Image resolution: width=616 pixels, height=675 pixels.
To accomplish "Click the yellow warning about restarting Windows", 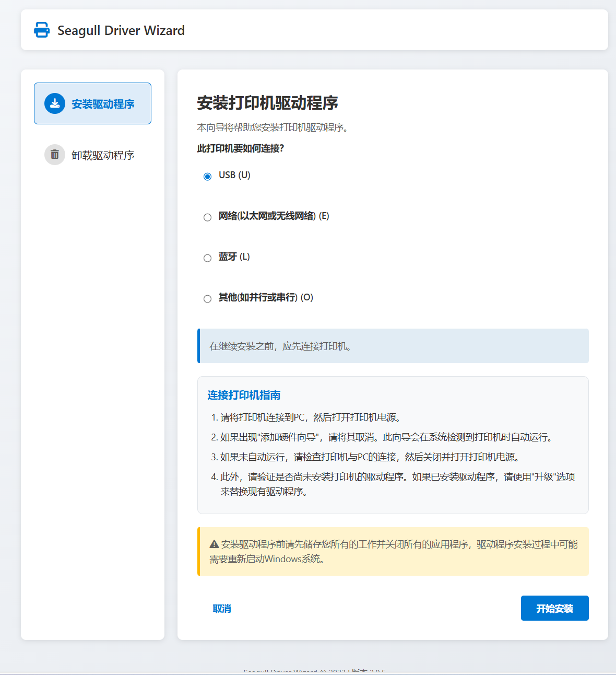I will (x=393, y=552).
